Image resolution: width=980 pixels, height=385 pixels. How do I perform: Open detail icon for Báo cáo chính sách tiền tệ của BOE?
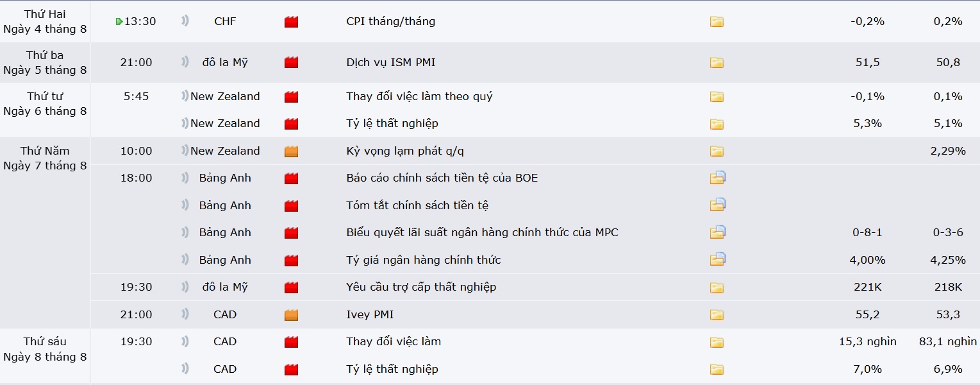point(718,178)
